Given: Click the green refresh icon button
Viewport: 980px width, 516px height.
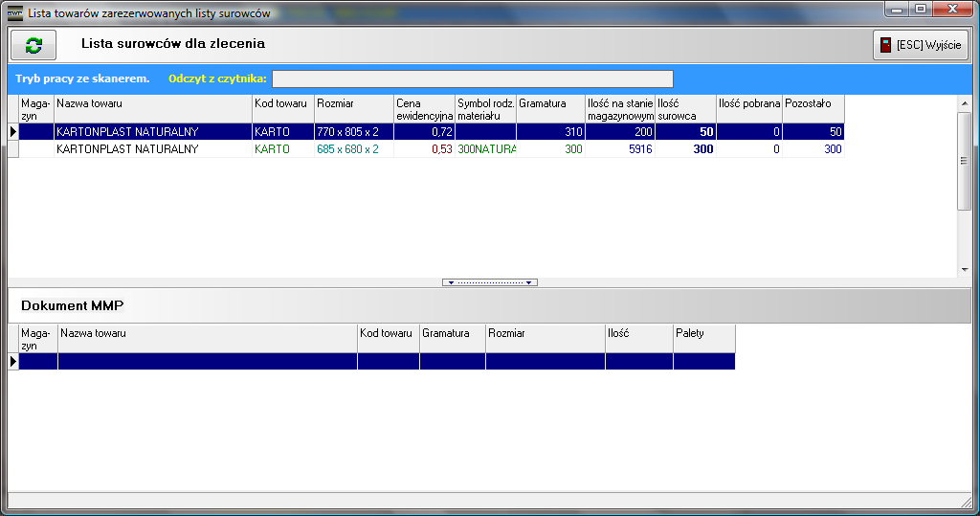Looking at the screenshot, I should click(33, 45).
